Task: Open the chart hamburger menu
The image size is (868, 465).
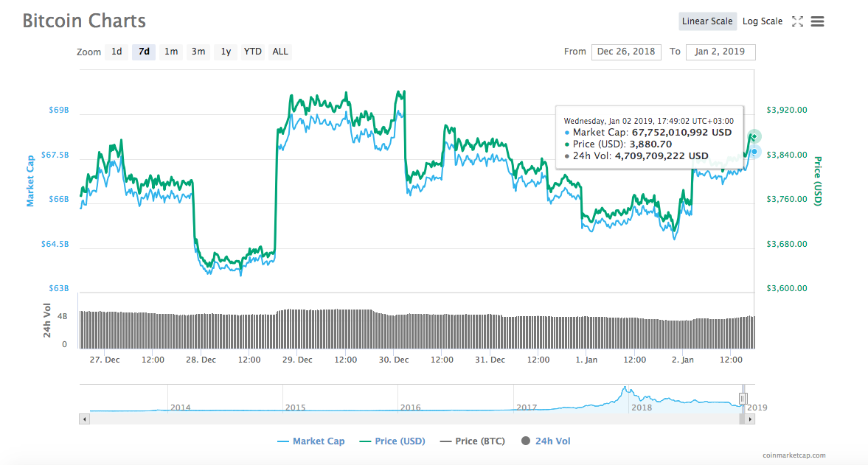Action: [817, 21]
